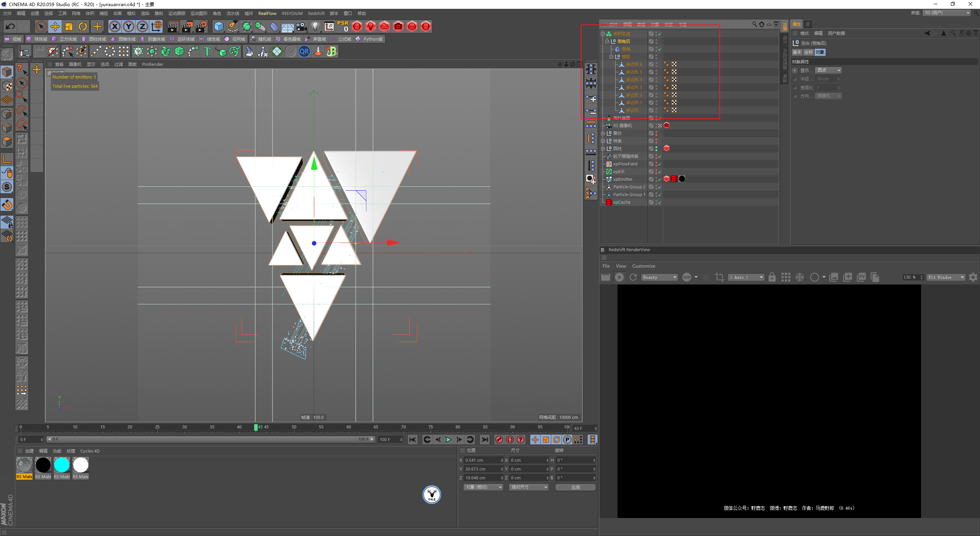Open the Render Settings clapperboard icon
Viewport: 980px width, 536px height.
(201, 26)
